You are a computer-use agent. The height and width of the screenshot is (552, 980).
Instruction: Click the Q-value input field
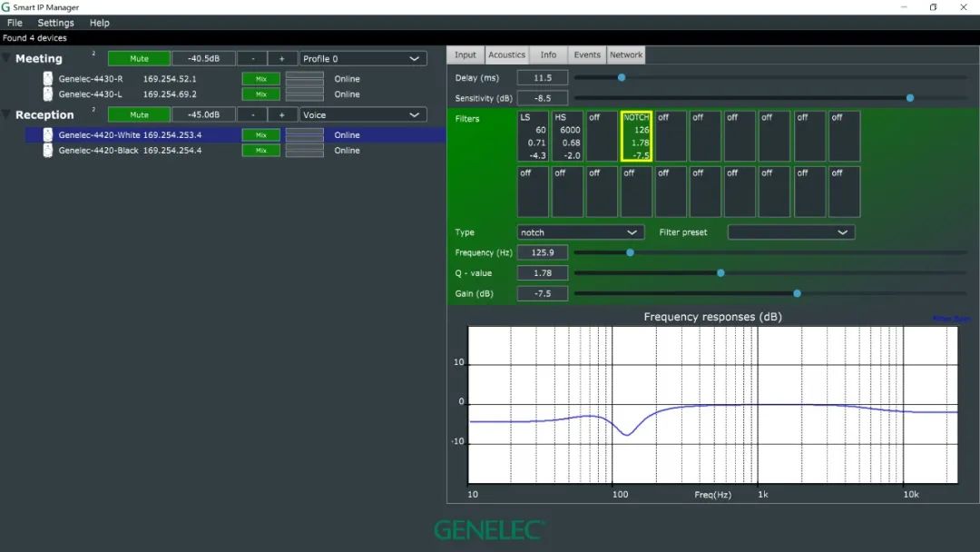click(543, 273)
